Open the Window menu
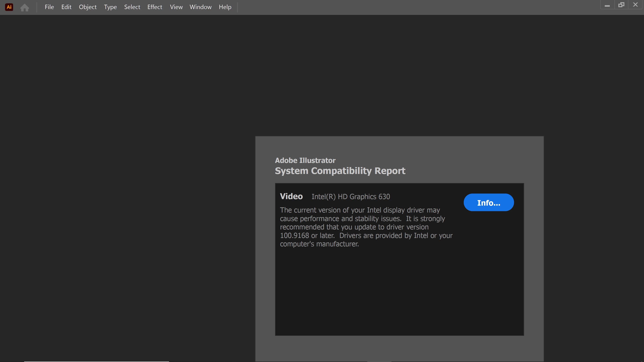 pyautogui.click(x=201, y=7)
